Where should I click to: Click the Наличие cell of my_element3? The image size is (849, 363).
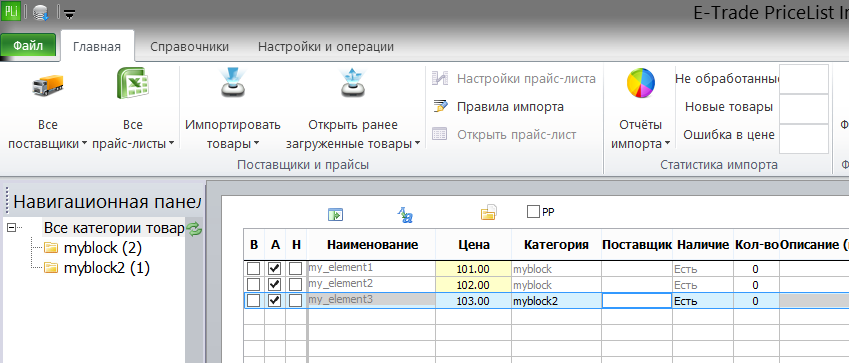click(x=703, y=301)
